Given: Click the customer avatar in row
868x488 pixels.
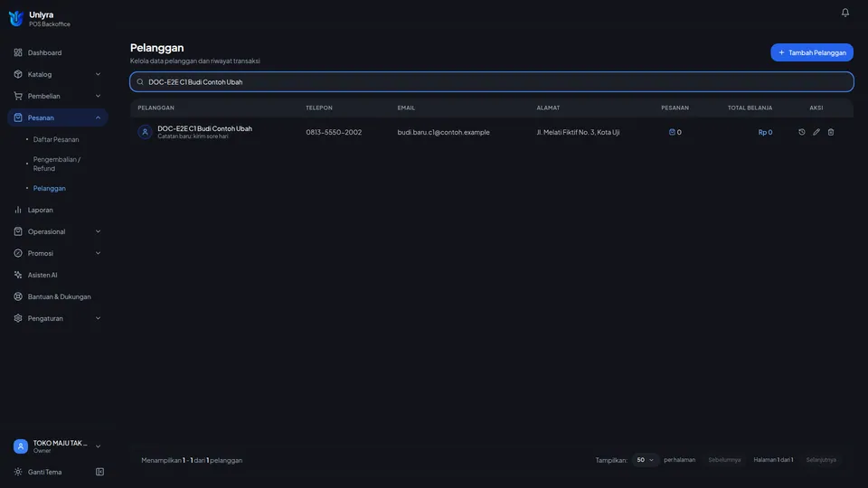Looking at the screenshot, I should pos(145,132).
